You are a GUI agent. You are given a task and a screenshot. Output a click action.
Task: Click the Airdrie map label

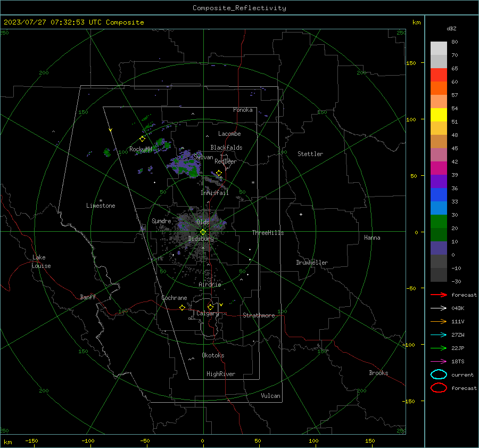point(210,284)
